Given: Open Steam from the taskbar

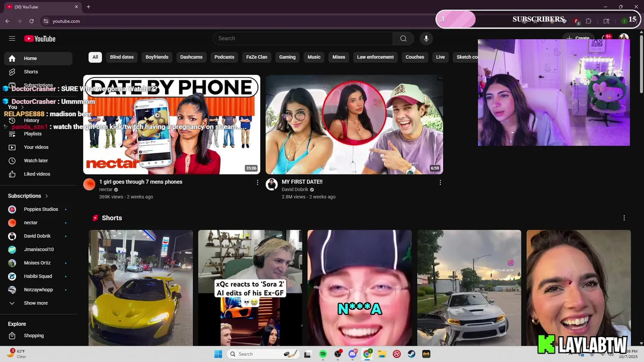Looking at the screenshot, I should click(412, 354).
